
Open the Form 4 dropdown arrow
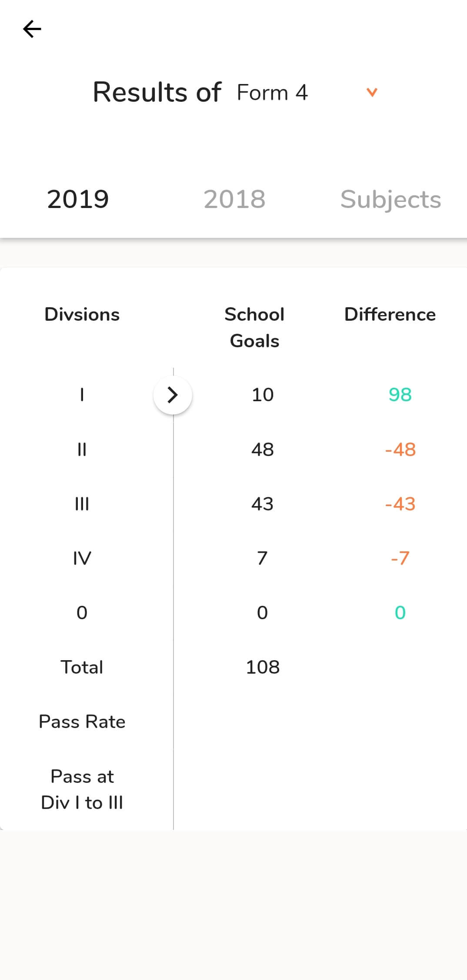[372, 92]
